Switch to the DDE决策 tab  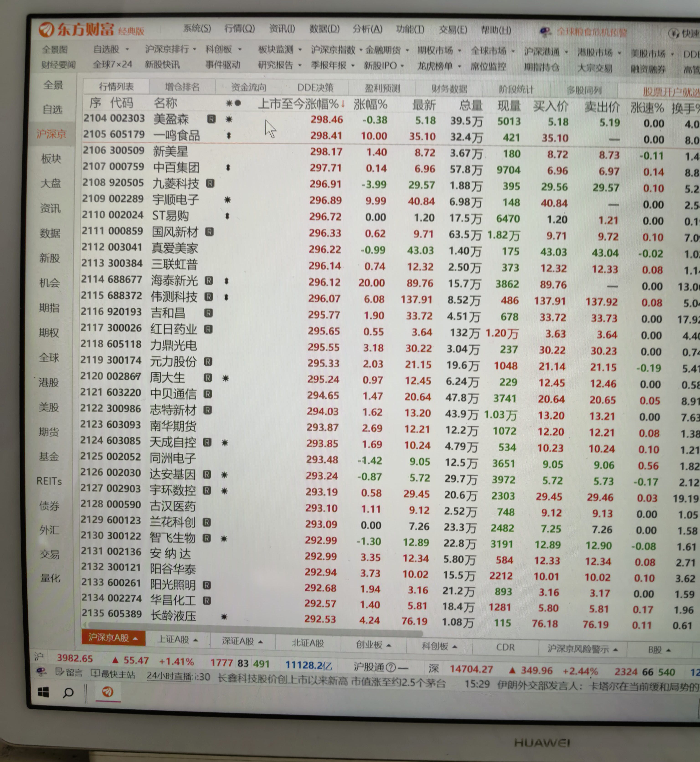click(x=315, y=88)
